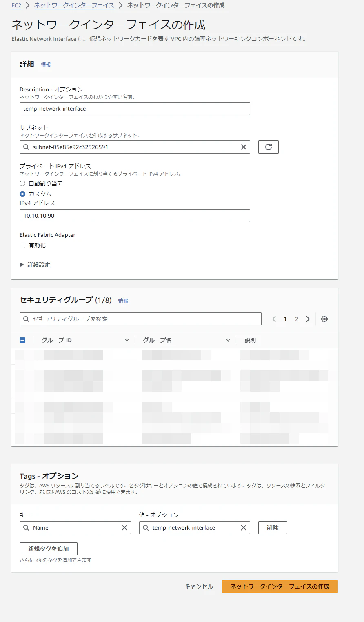Go to next security group page arrow
This screenshot has width=364, height=622.
(x=308, y=319)
